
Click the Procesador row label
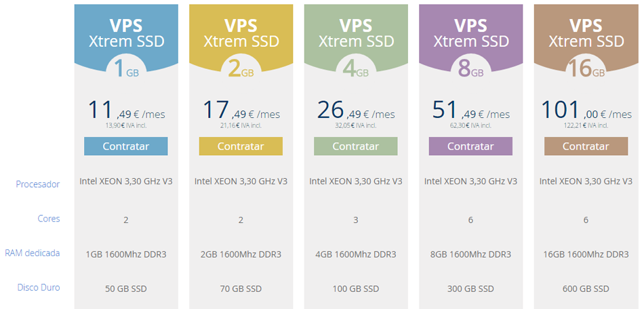point(38,184)
